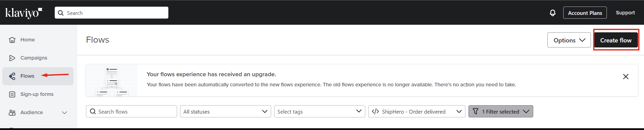Open the All statuses dropdown
644x130 pixels.
[x=226, y=111]
